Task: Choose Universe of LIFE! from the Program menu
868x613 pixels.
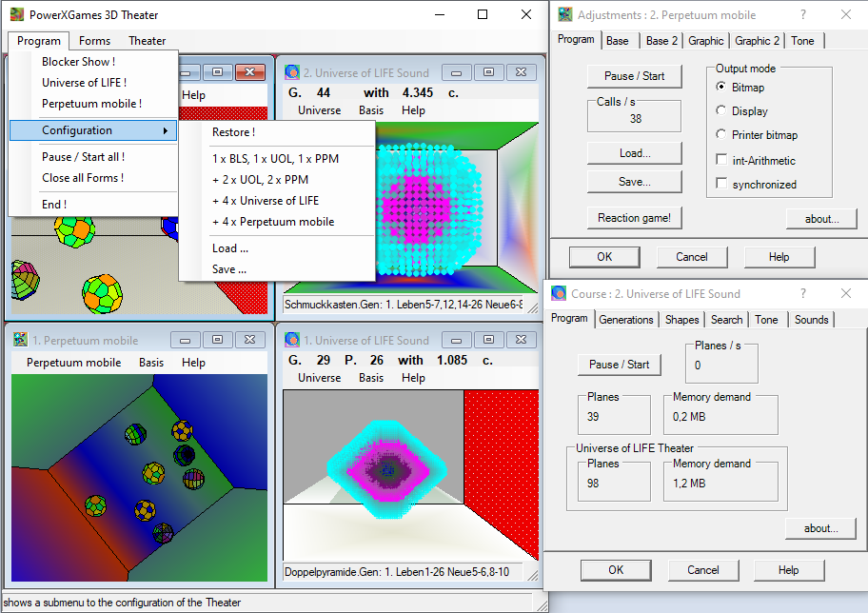Action: (93, 83)
